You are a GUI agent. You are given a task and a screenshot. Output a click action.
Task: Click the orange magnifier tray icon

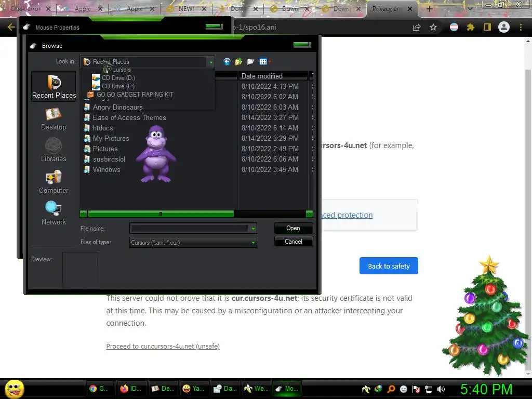(x=391, y=389)
